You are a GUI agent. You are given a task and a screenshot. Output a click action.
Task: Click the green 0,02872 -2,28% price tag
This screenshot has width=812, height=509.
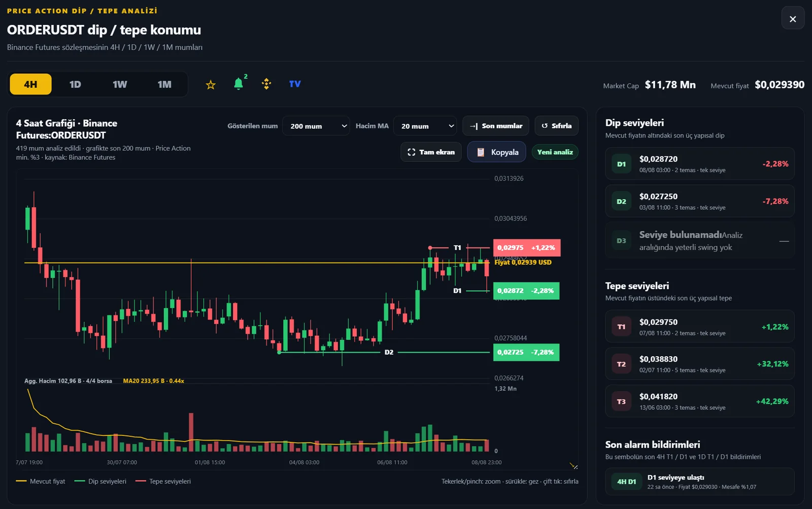(x=526, y=291)
